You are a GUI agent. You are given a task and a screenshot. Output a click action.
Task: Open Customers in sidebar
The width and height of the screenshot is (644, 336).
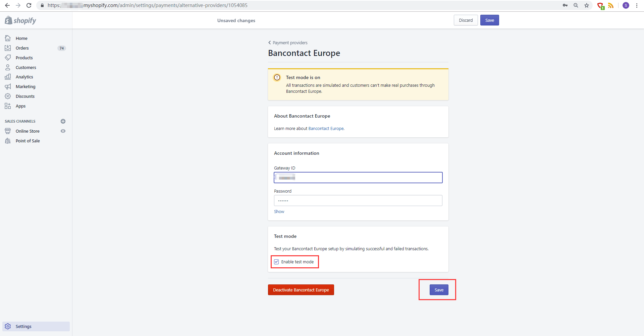[x=26, y=67]
